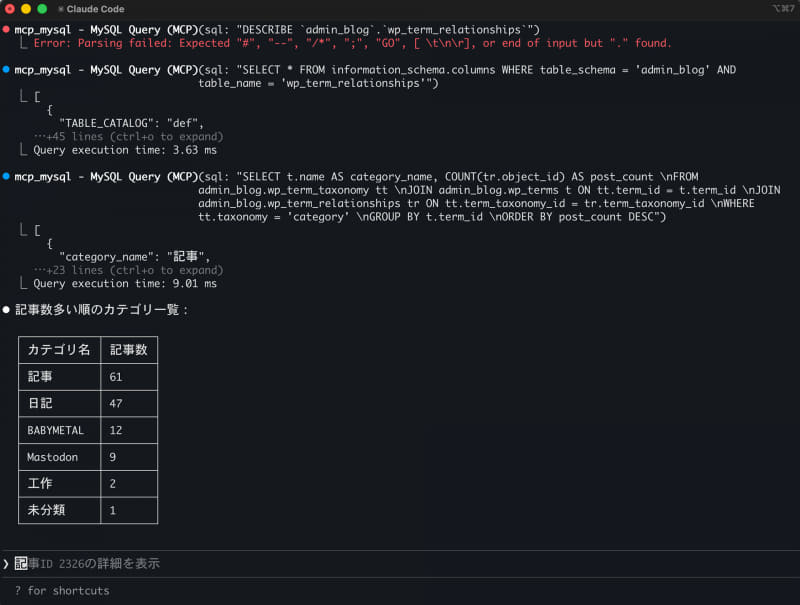The height and width of the screenshot is (605, 800).
Task: Click the 記事数 table header cell
Action: click(128, 350)
